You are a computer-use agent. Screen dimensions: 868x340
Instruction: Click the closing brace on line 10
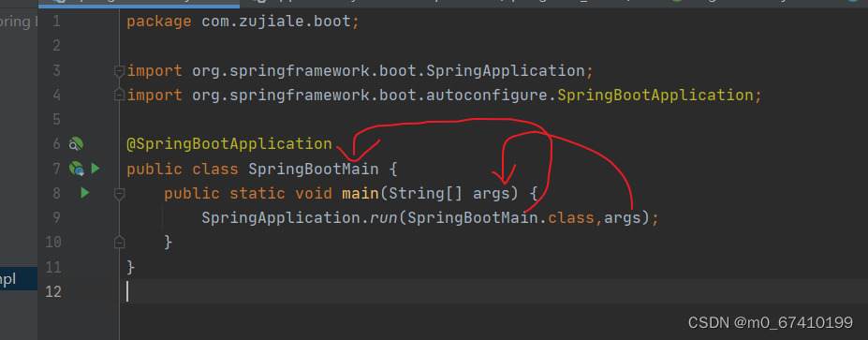pyautogui.click(x=169, y=242)
